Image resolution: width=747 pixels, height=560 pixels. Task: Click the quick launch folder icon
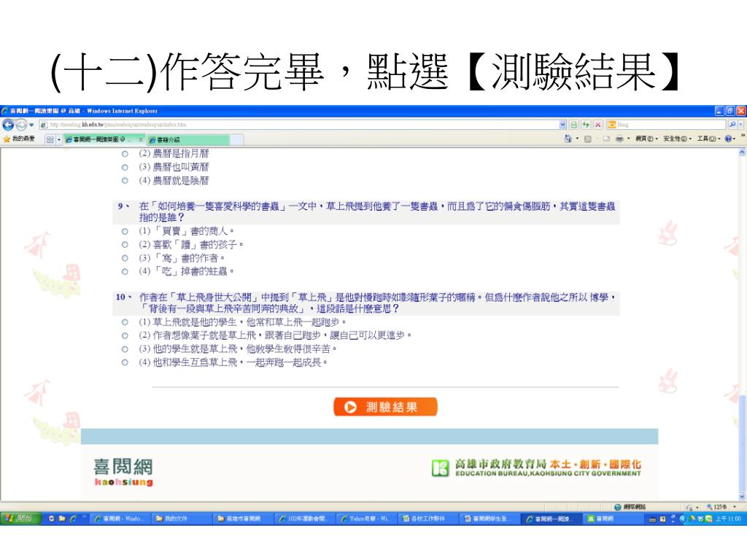coord(62,518)
